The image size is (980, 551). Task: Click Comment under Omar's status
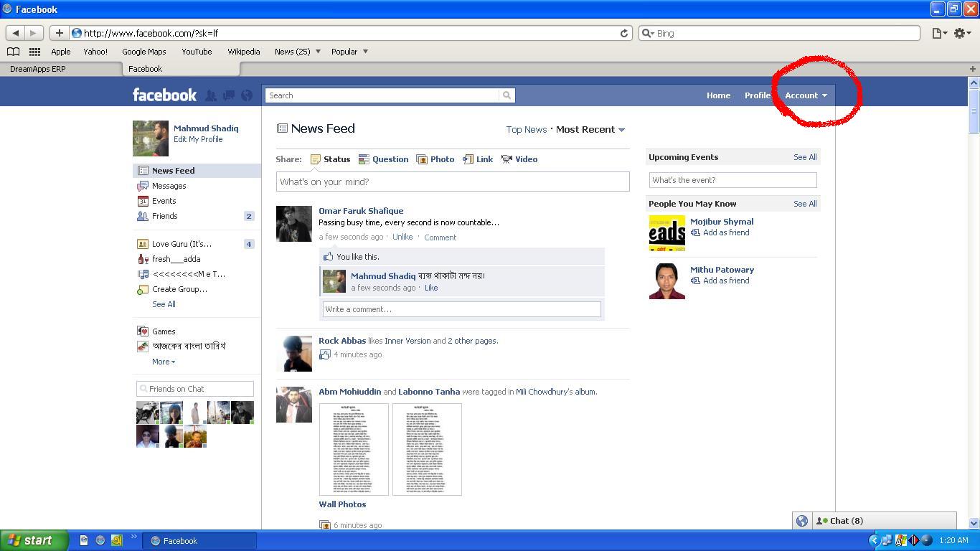[x=440, y=237]
